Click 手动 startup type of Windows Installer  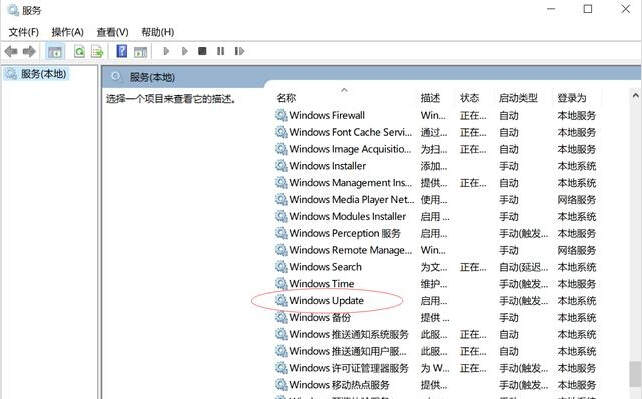[x=509, y=166]
